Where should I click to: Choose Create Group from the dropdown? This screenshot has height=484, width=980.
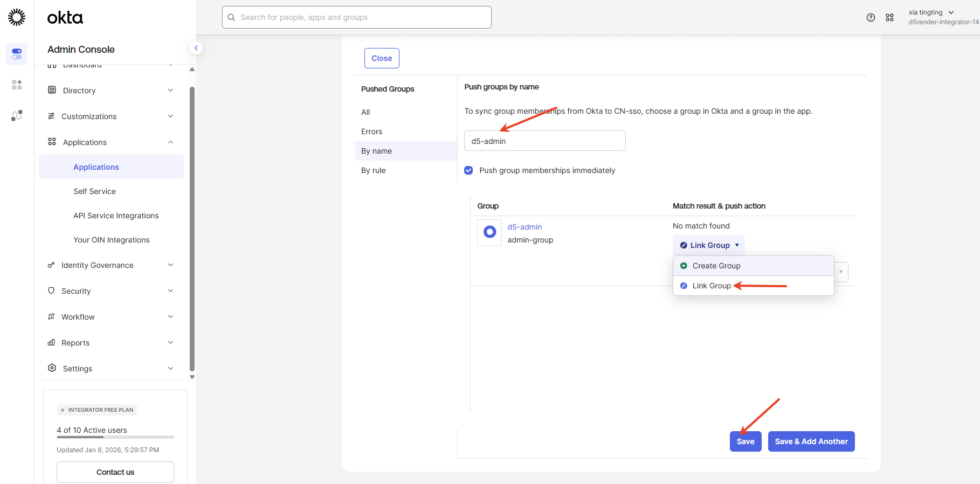(x=716, y=266)
